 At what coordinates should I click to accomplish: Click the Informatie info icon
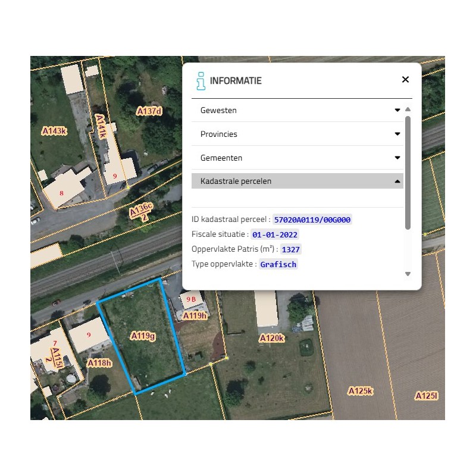tap(201, 81)
